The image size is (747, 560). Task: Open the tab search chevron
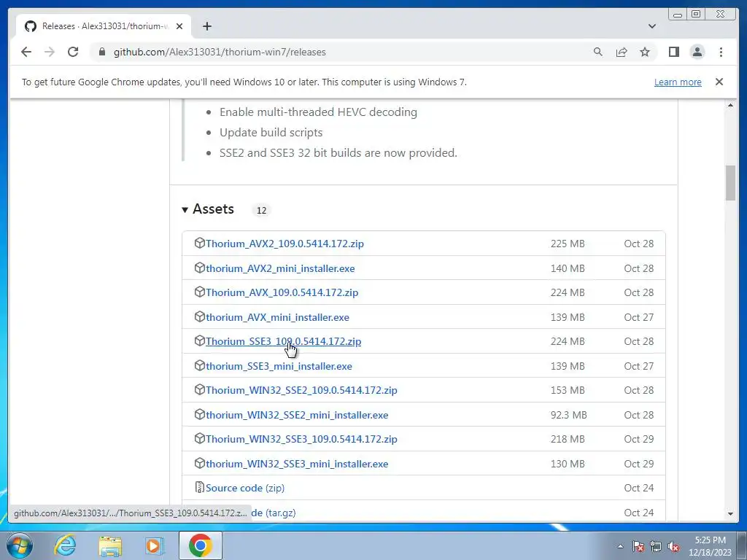(x=652, y=26)
